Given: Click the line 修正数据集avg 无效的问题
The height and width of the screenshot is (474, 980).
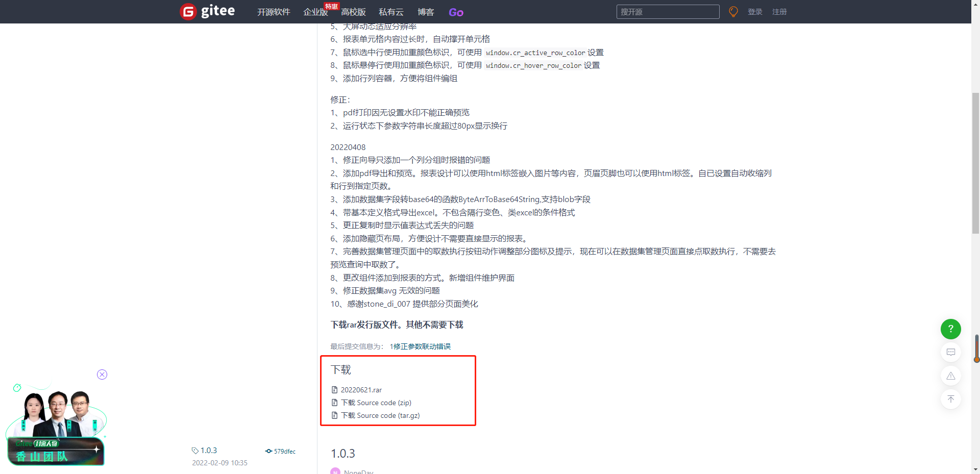Looking at the screenshot, I should click(x=391, y=291).
